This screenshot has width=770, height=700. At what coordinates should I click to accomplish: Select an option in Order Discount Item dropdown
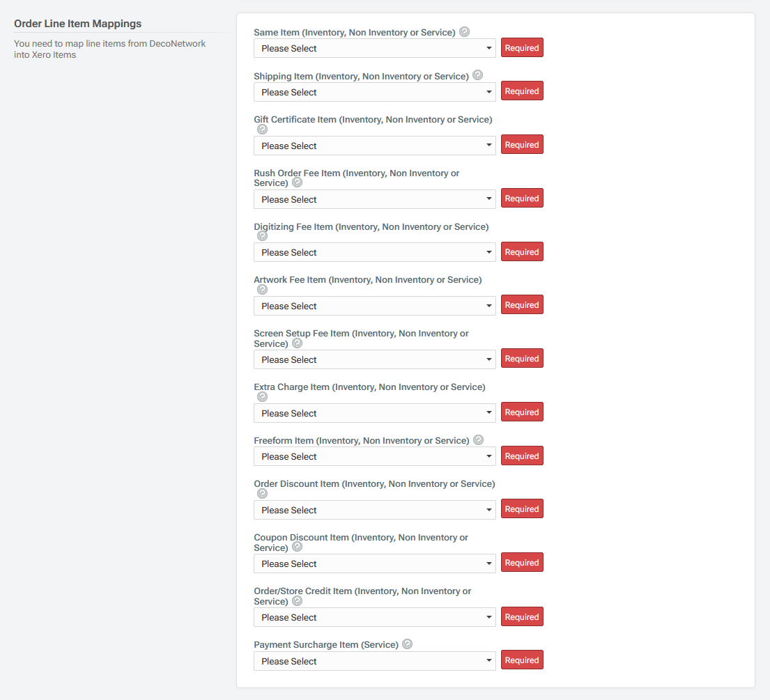coord(374,510)
